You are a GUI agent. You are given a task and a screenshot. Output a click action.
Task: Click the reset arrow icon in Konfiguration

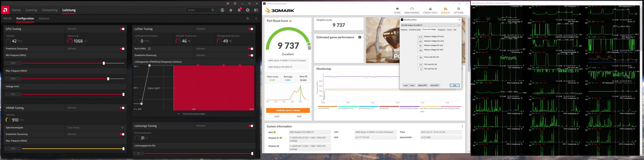248,18
